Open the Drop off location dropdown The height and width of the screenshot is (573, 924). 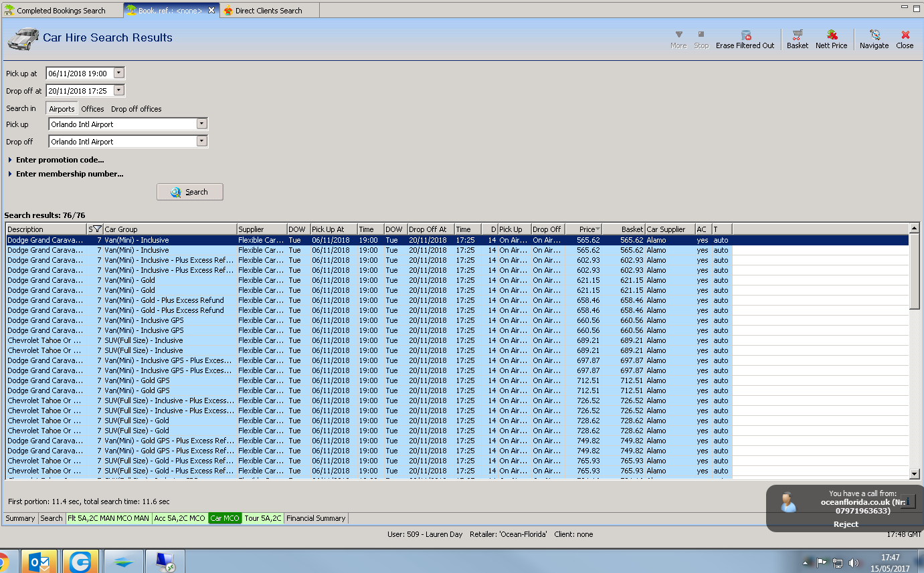tap(201, 141)
